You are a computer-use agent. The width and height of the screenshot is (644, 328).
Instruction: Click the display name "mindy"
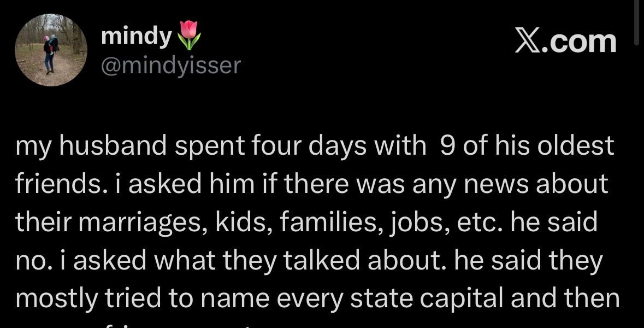point(136,36)
